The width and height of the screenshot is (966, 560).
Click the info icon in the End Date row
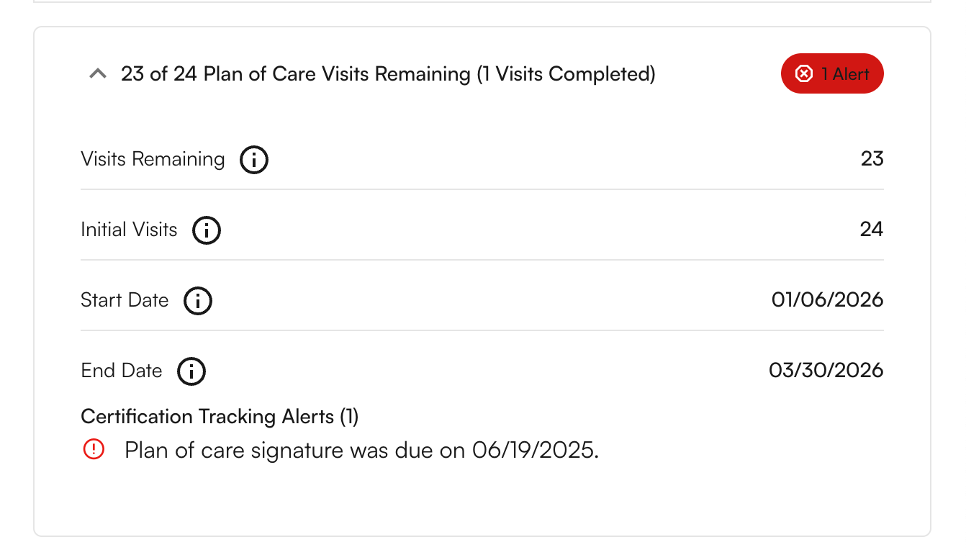click(191, 371)
